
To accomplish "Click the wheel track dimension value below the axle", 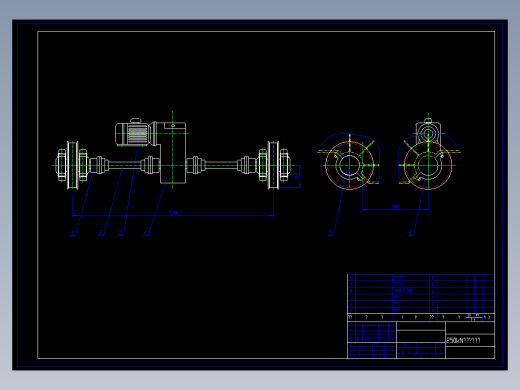I will click(173, 212).
